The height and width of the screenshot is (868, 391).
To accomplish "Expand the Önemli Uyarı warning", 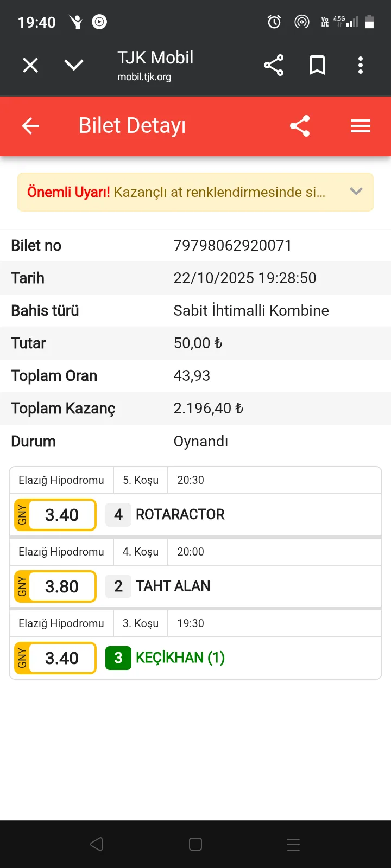I will click(x=356, y=192).
